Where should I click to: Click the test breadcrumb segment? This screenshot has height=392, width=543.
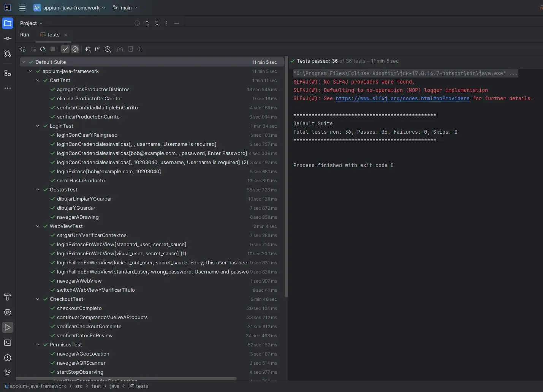(x=96, y=386)
